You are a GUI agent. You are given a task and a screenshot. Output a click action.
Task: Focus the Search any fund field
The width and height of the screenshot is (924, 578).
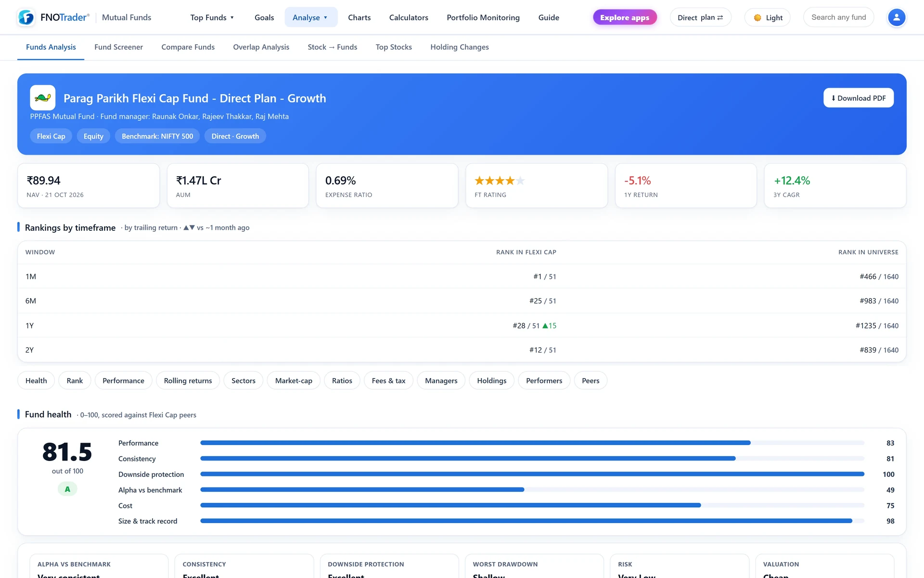pos(838,17)
